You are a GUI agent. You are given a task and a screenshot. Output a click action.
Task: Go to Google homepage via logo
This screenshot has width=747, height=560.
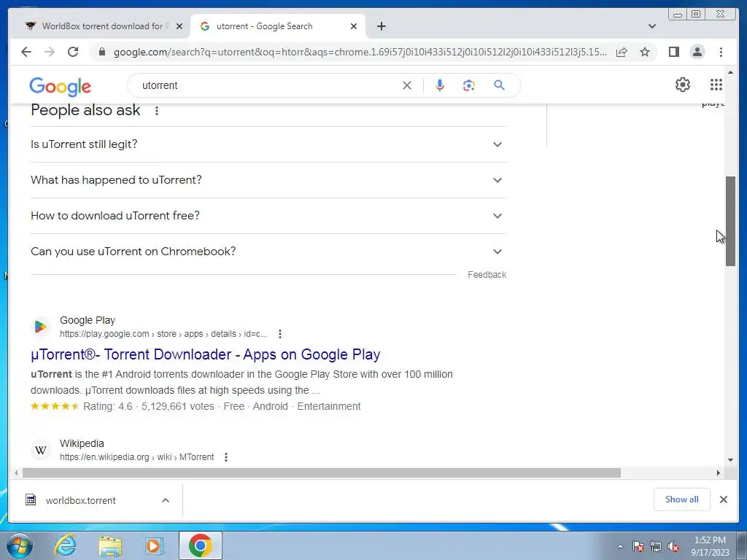coord(60,86)
